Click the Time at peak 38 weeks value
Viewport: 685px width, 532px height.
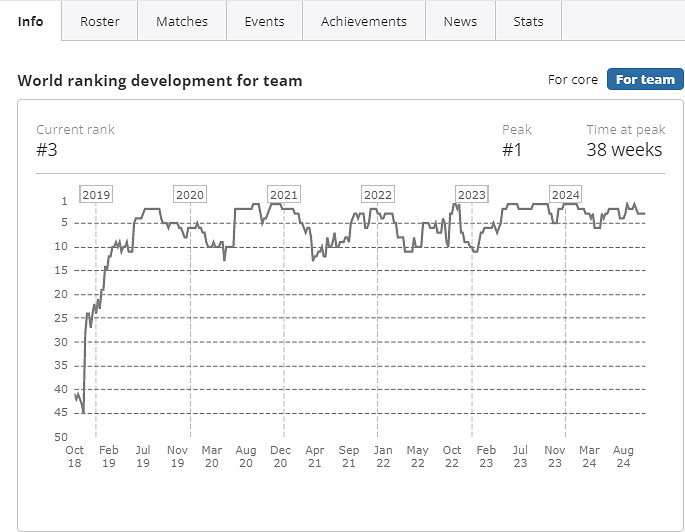pos(624,150)
